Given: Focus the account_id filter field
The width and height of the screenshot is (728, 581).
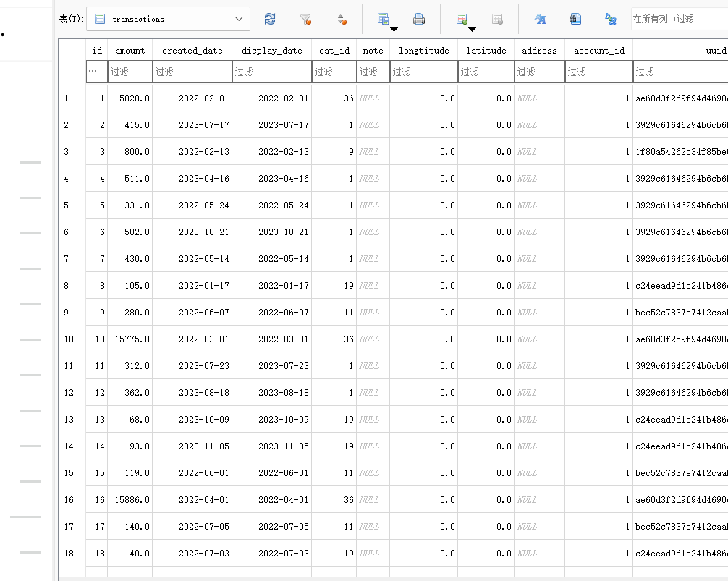Looking at the screenshot, I should pos(599,72).
